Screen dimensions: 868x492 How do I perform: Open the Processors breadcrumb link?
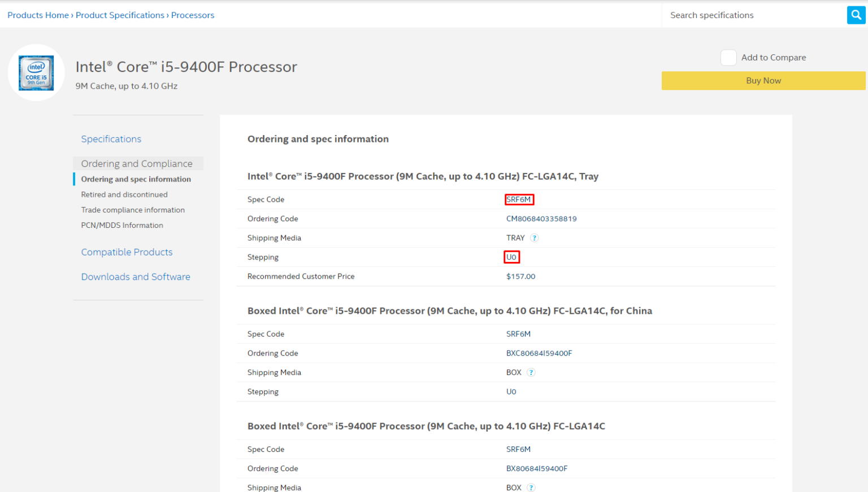coord(193,15)
